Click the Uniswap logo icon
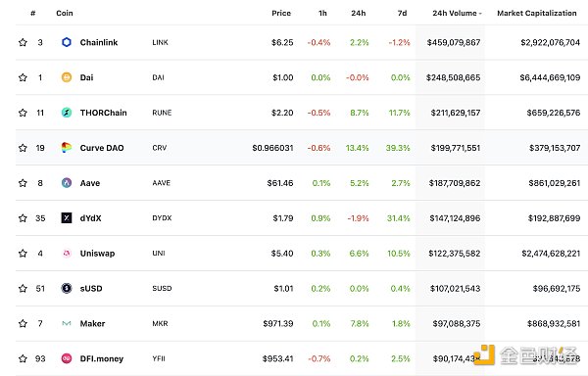Screen dimensions: 588x376 pyautogui.click(x=67, y=254)
